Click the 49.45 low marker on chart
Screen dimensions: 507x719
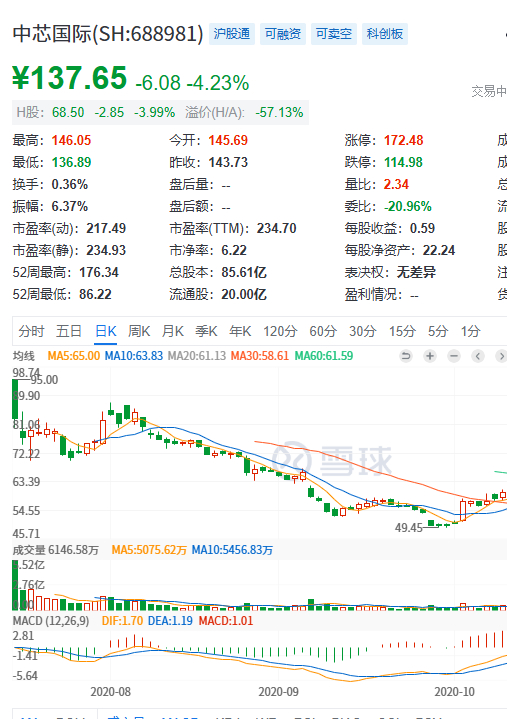(x=409, y=528)
